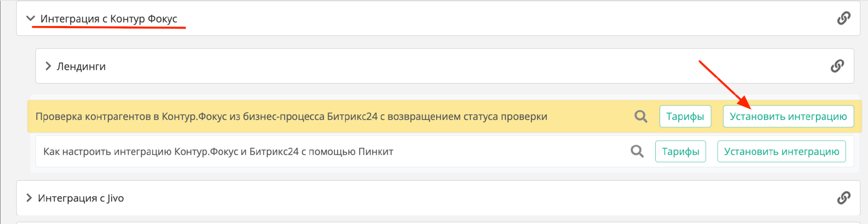Image resolution: width=868 pixels, height=224 pixels.
Task: Click magnifier icon in yellow Проверка контрагентов row
Action: (x=641, y=116)
